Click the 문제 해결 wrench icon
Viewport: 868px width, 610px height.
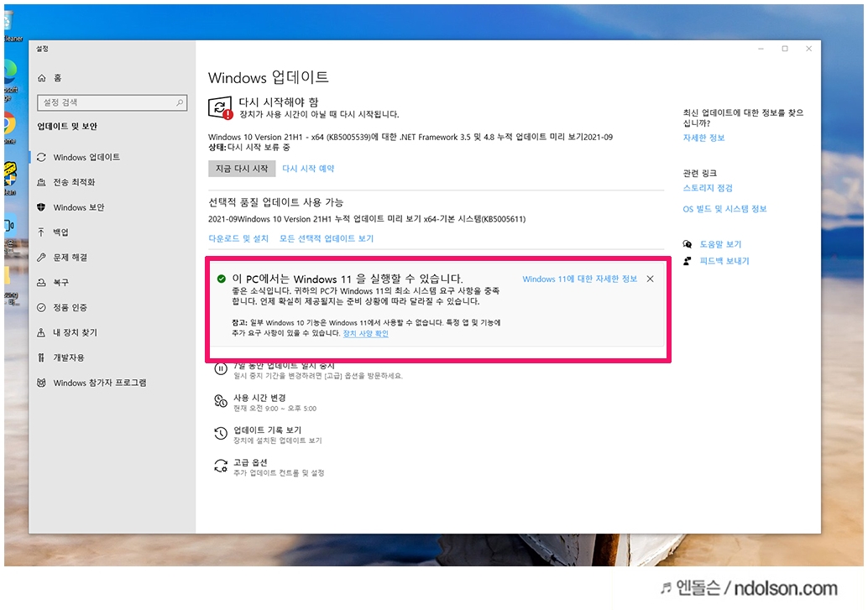[41, 258]
